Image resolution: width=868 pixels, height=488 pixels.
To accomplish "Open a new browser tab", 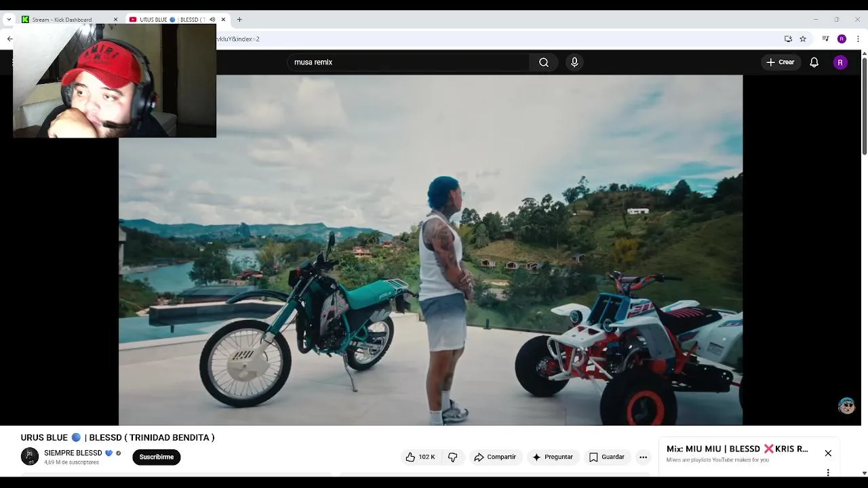I will [239, 20].
